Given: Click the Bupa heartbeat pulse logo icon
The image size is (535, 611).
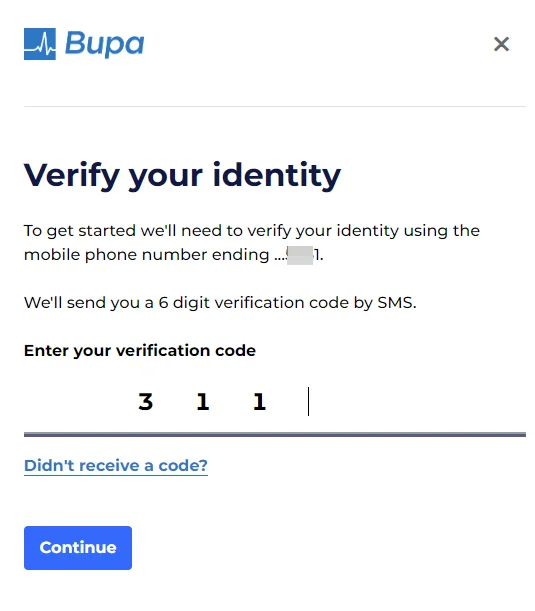Looking at the screenshot, I should (40, 44).
